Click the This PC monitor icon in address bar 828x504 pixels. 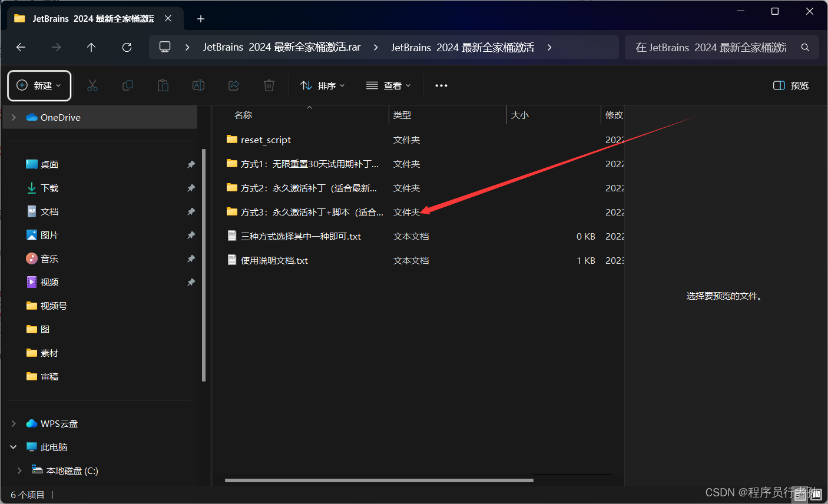(165, 47)
